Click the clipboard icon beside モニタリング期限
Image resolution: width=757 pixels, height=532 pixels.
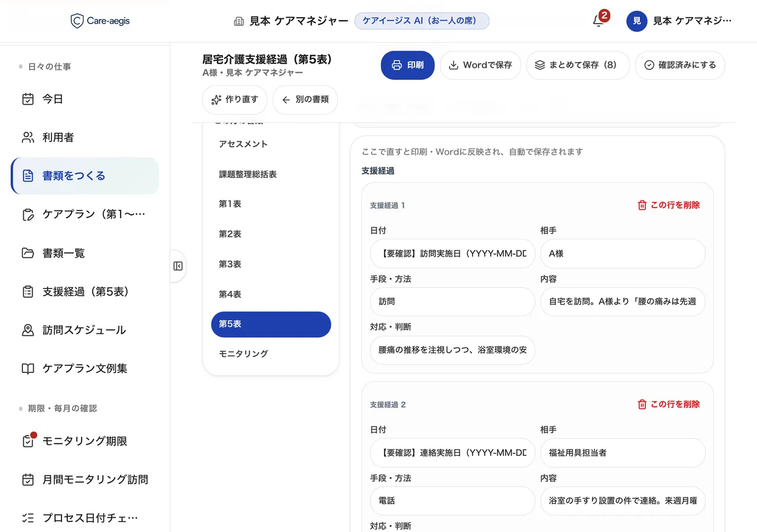coord(28,441)
